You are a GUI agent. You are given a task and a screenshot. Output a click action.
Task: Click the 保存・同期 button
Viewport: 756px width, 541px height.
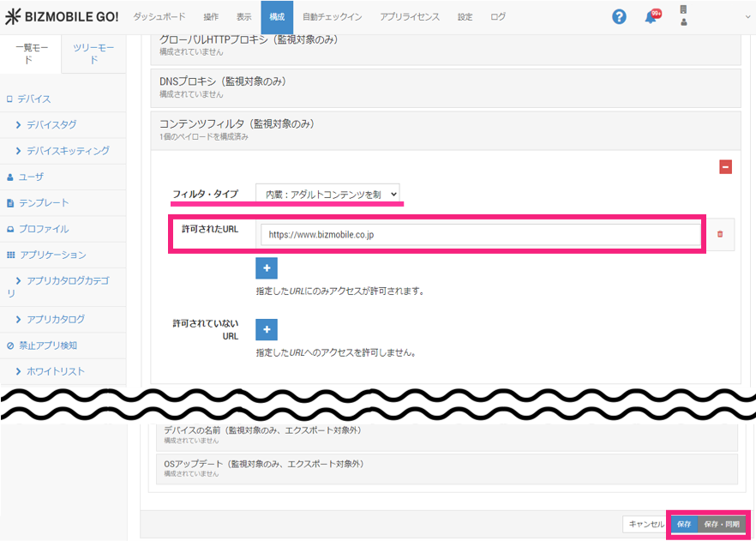[721, 524]
